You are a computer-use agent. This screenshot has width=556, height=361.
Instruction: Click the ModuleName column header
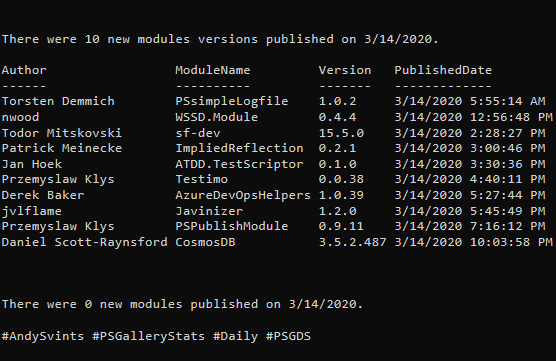pyautogui.click(x=213, y=70)
